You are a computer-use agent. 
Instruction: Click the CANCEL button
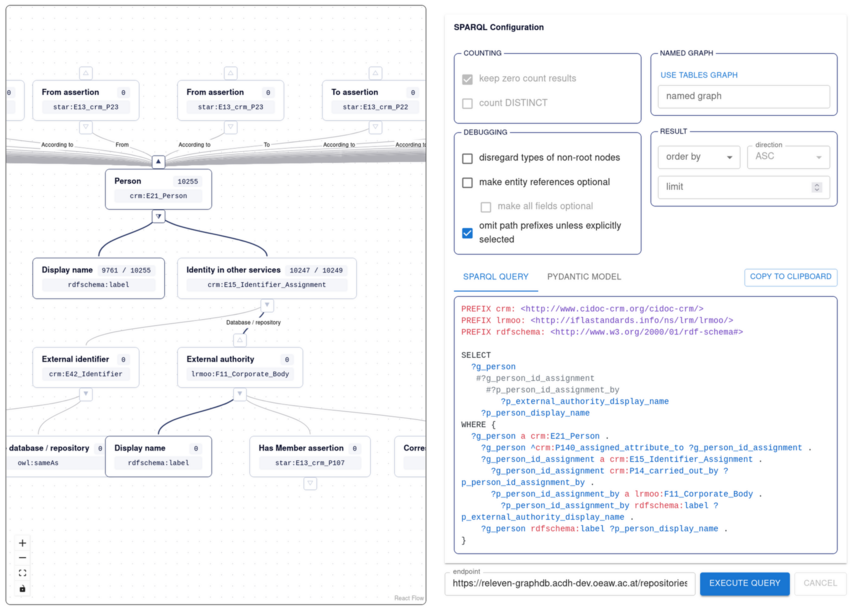820,583
